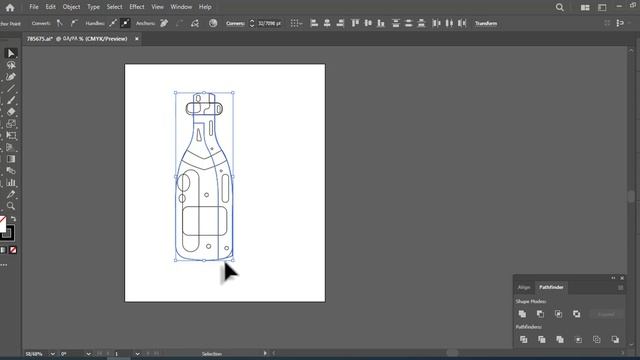Click the Minus Back pathfinder icon

[615, 340]
